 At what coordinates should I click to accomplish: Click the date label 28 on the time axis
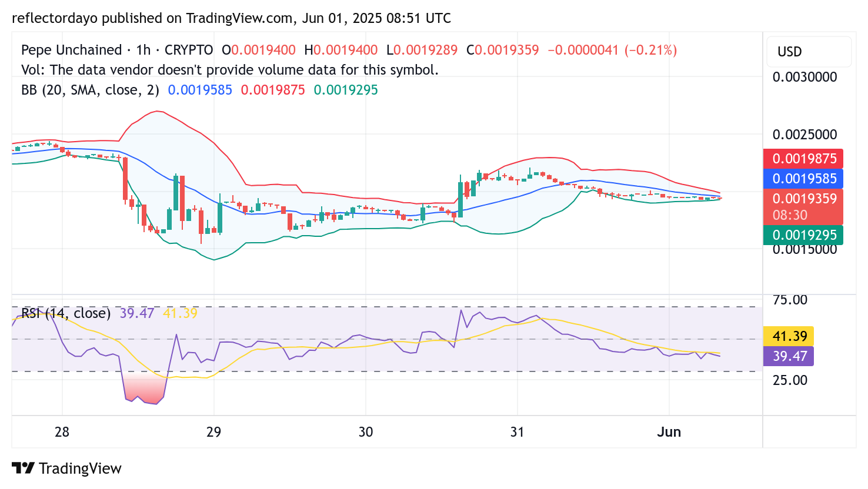click(x=62, y=432)
